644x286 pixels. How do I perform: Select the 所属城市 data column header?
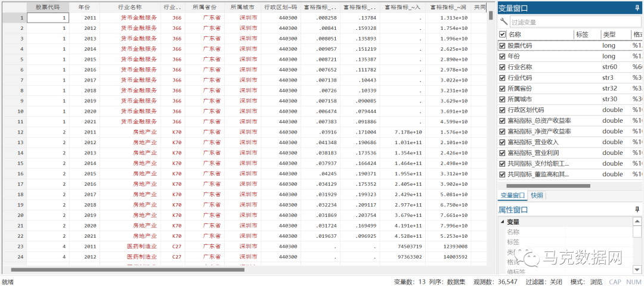click(242, 7)
